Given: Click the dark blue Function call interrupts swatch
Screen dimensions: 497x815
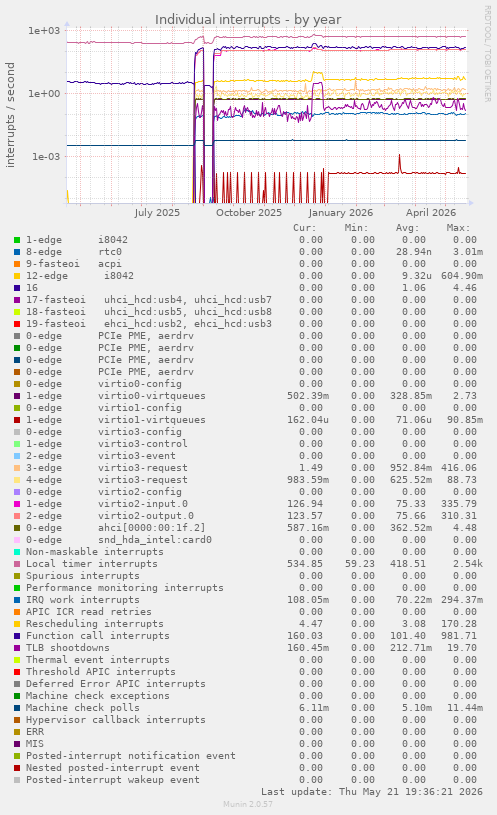Looking at the screenshot, I should 17,636.
